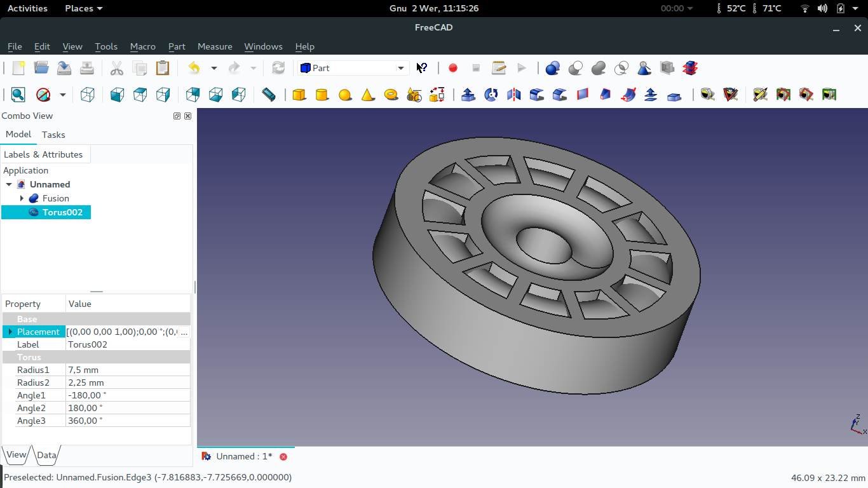868x488 pixels.
Task: Open the Part workbench selector dropdown
Action: 400,68
